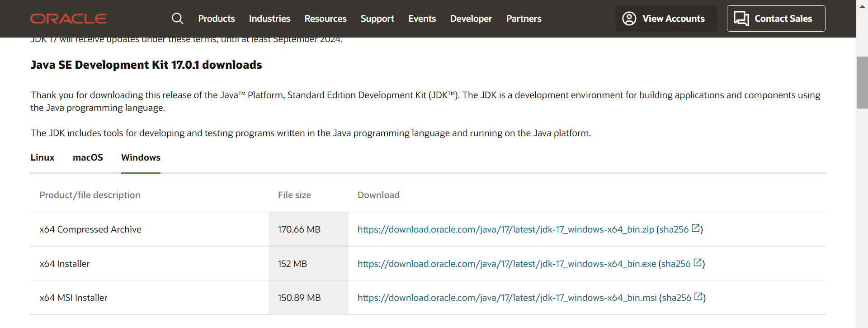Select the Windows tab
Image resolution: width=868 pixels, height=328 pixels.
click(141, 157)
